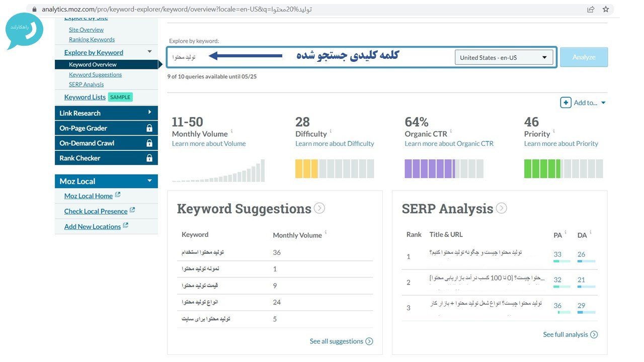Click Check Local Presence link
The image size is (644, 362).
click(x=96, y=211)
